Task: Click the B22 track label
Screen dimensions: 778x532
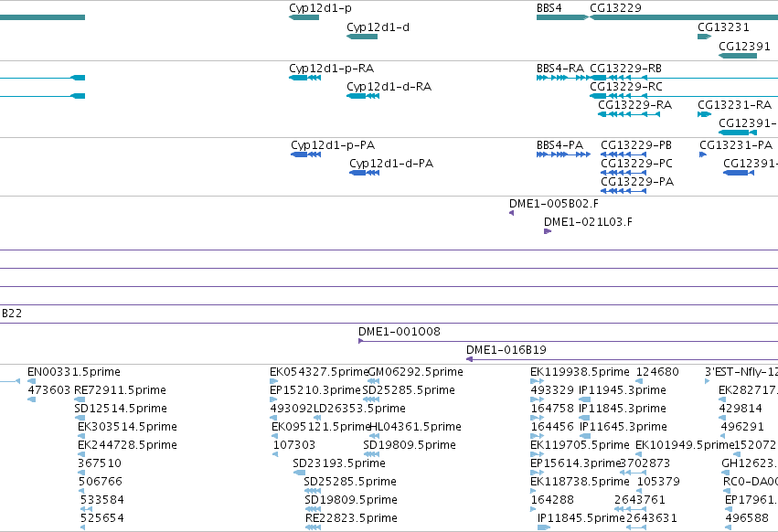Action: [x=12, y=314]
